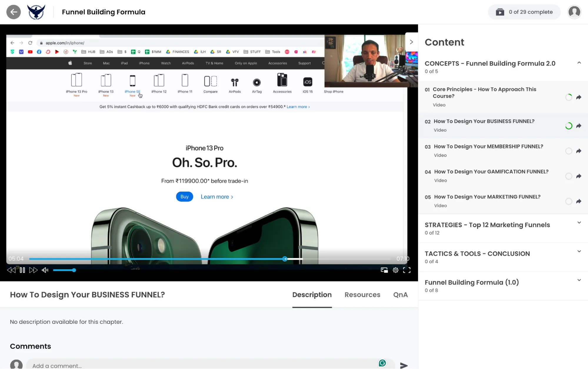588x369 pixels.
Task: Open lesson How To Design Your MARKETING FUNNEL
Action: tap(487, 197)
